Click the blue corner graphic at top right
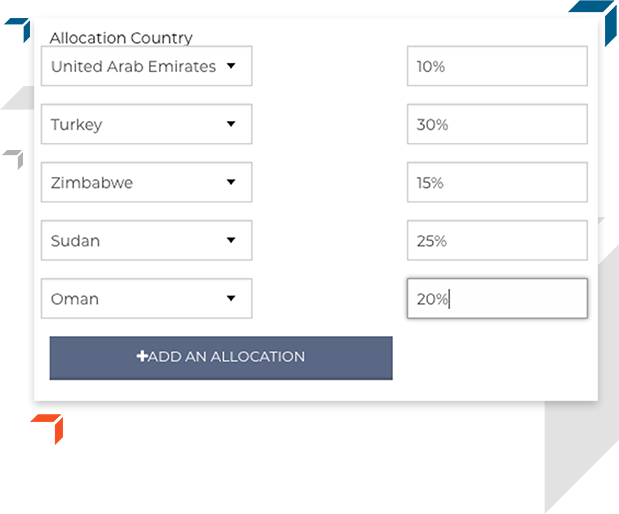Image resolution: width=619 pixels, height=514 pixels. (593, 22)
